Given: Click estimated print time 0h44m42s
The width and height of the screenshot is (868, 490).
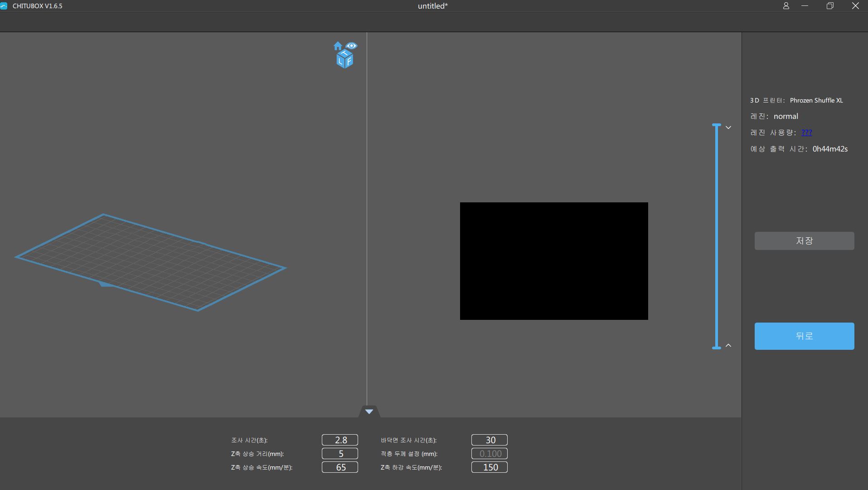Looking at the screenshot, I should [x=830, y=149].
